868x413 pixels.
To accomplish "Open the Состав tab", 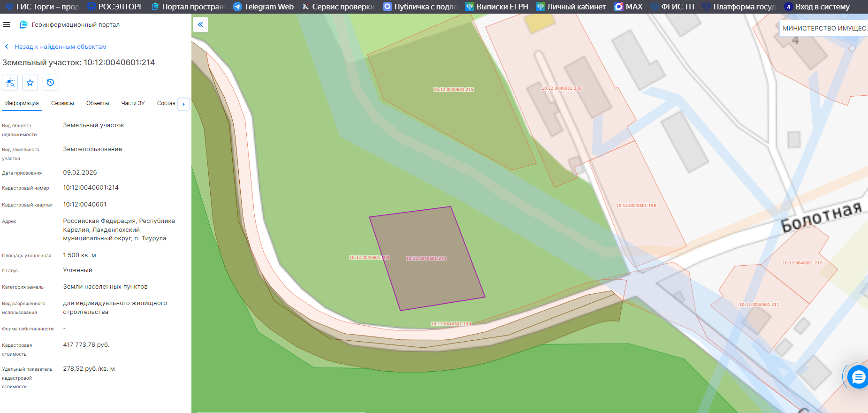I will (166, 103).
